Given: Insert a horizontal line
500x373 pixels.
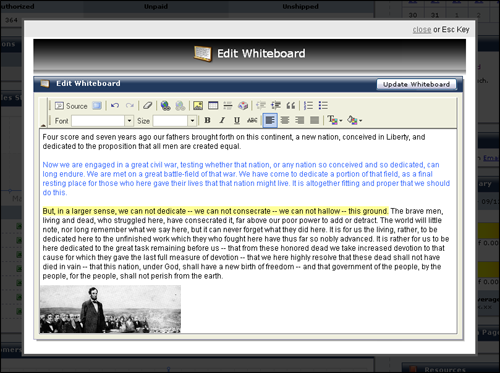Looking at the screenshot, I should [x=228, y=106].
